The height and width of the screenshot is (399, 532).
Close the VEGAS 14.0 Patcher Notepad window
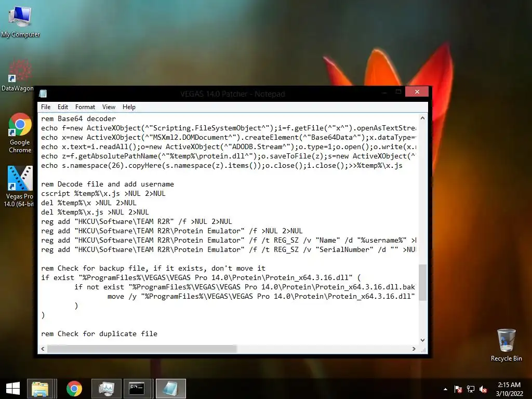click(417, 91)
